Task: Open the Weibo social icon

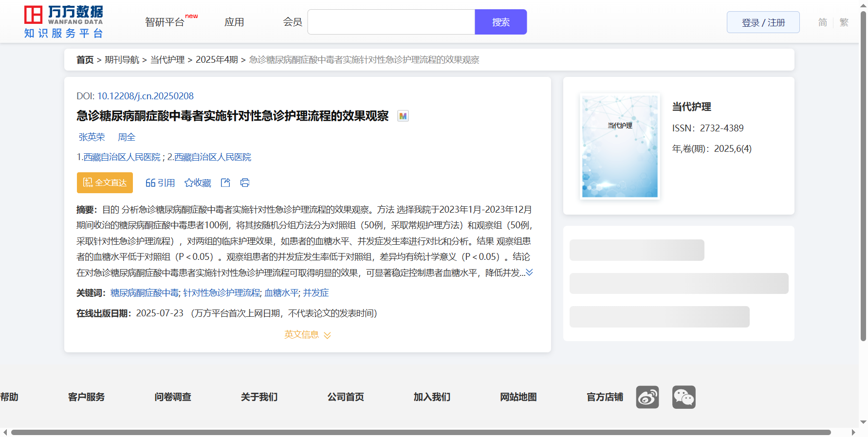Action: click(647, 397)
